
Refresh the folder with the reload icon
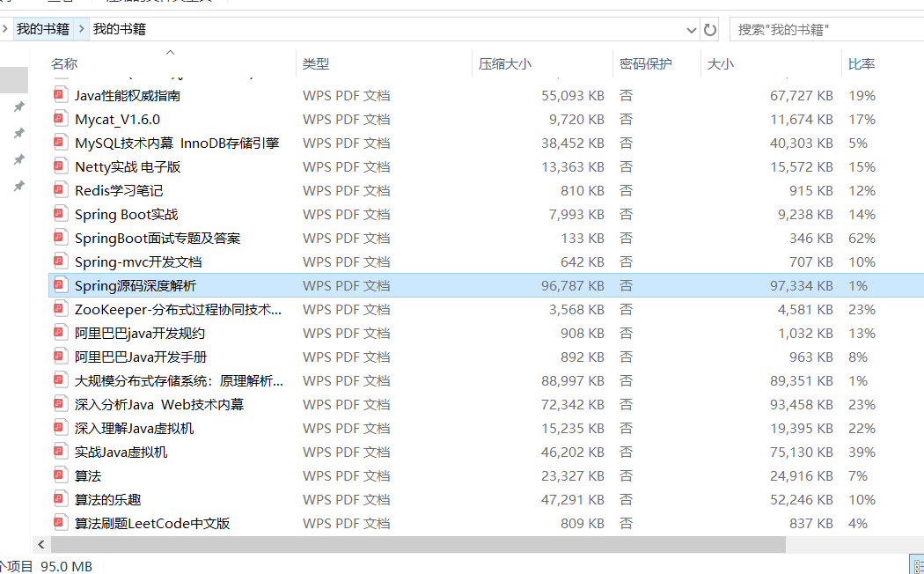(x=710, y=29)
